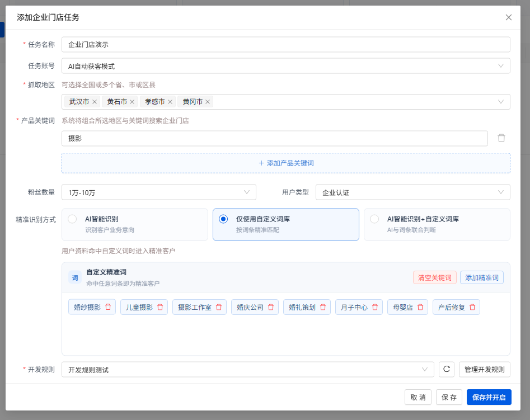Delete the 月子中心 keyword chip
Screen dimensions: 530x420
point(375,307)
